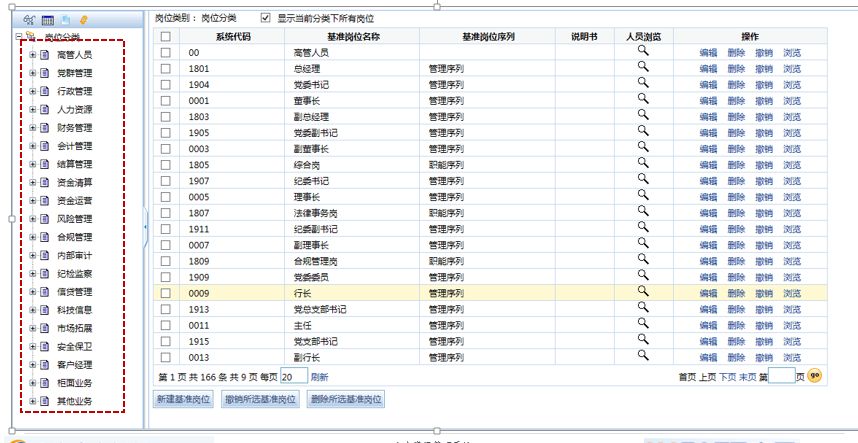Screen dimensions: 858x443
Task: Open personnel browse magnifier for 副行长 row
Action: coord(643,355)
